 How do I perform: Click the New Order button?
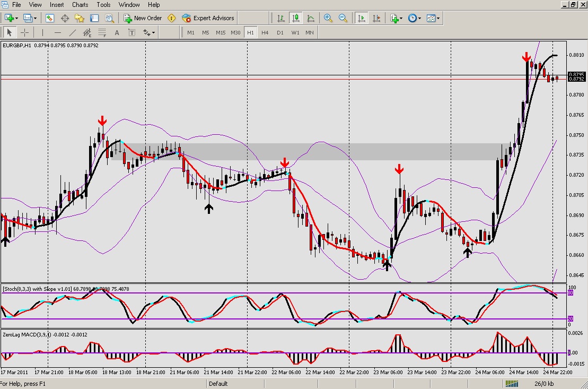143,18
